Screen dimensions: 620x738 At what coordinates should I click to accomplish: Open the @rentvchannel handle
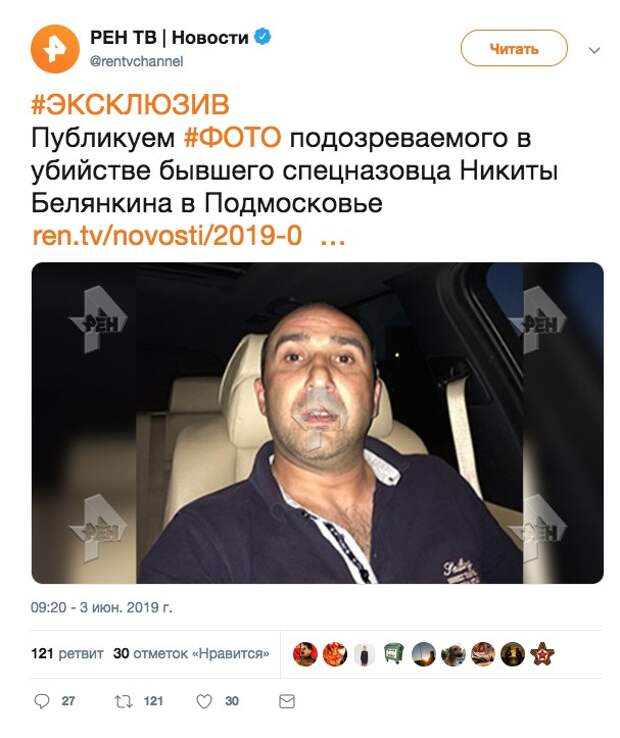[x=137, y=62]
